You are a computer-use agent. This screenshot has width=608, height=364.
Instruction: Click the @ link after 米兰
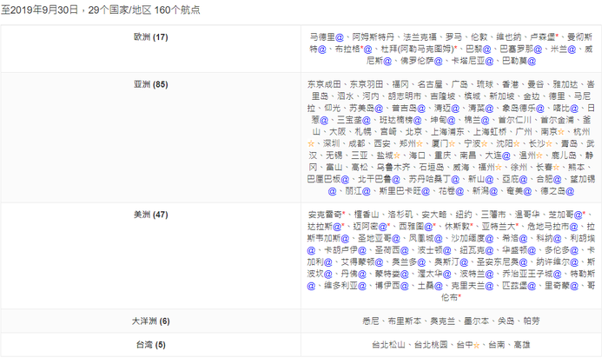tap(572, 50)
